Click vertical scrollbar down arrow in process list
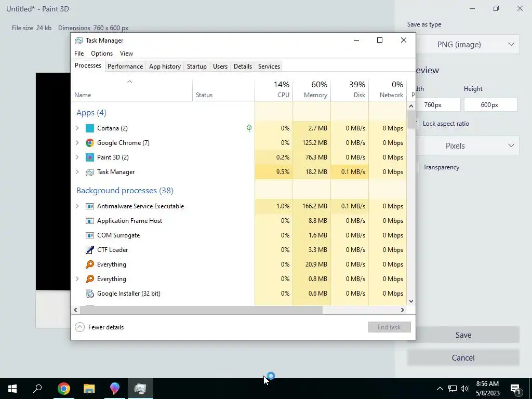 click(x=411, y=301)
